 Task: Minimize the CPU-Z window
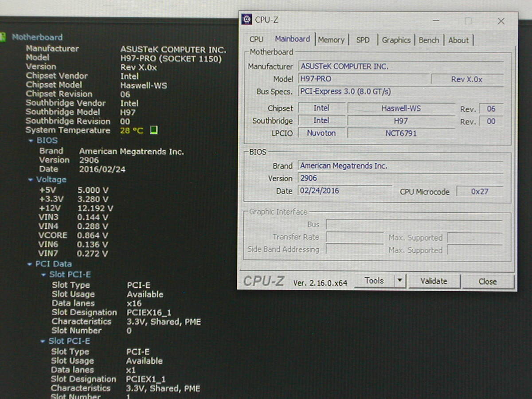(436, 21)
